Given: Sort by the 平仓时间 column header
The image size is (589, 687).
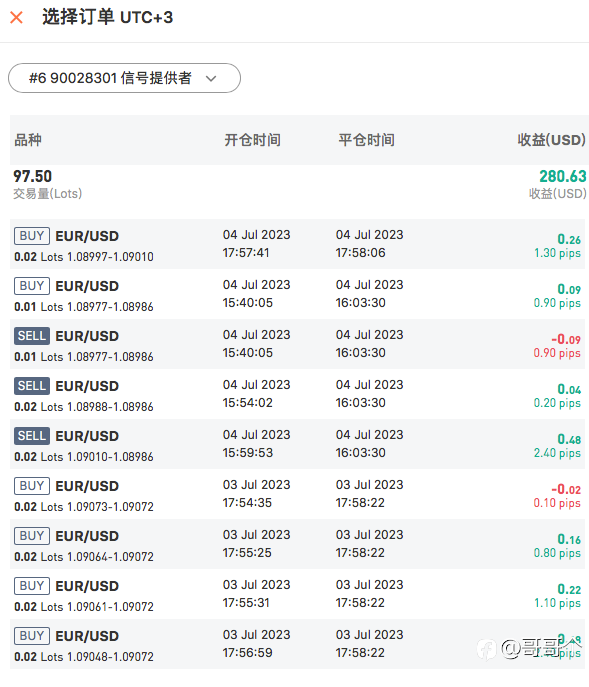Looking at the screenshot, I should [366, 140].
